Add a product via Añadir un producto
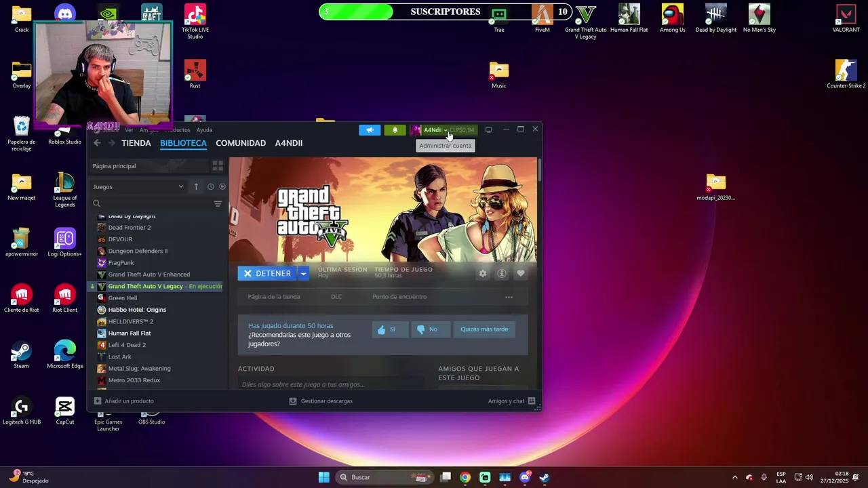868x488 pixels. [123, 401]
